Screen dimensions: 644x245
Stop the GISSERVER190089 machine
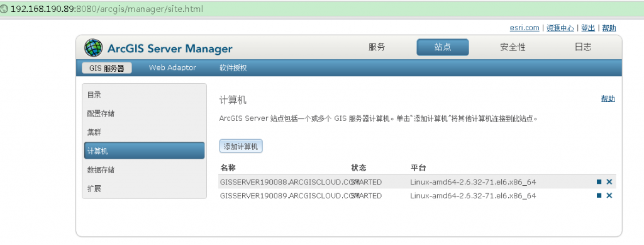[x=599, y=196]
